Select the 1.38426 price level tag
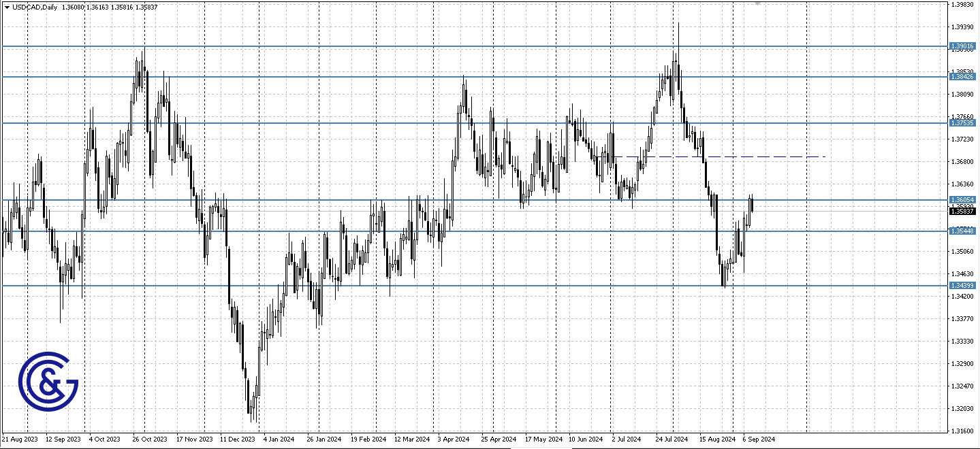 pos(962,77)
